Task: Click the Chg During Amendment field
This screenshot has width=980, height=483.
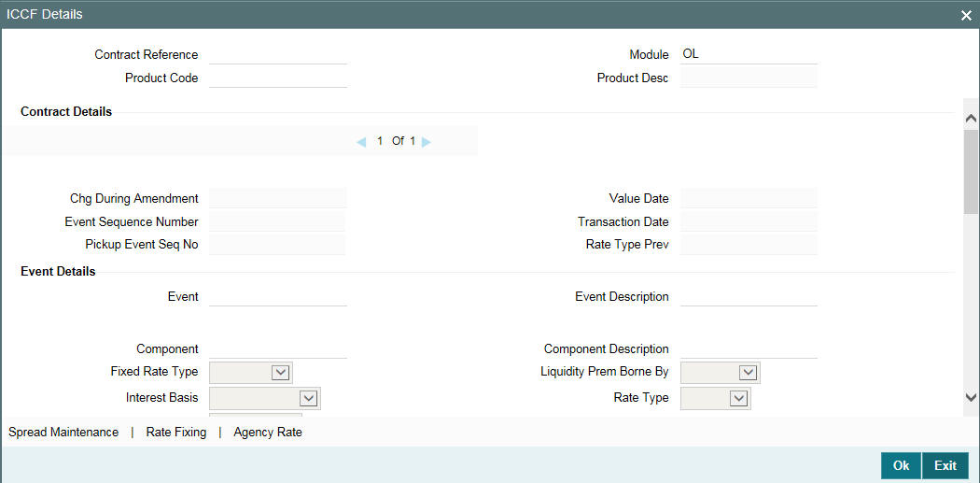Action: click(x=277, y=198)
